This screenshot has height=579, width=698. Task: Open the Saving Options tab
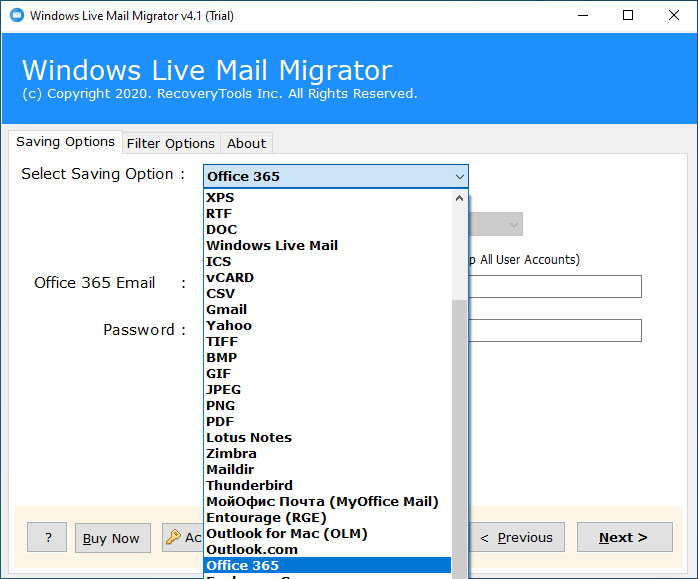coord(65,142)
